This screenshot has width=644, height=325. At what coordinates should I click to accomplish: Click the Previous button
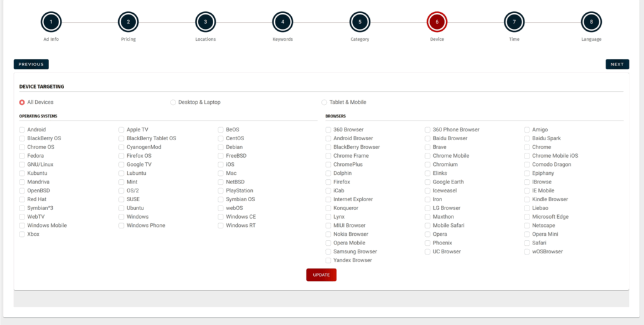coord(31,64)
